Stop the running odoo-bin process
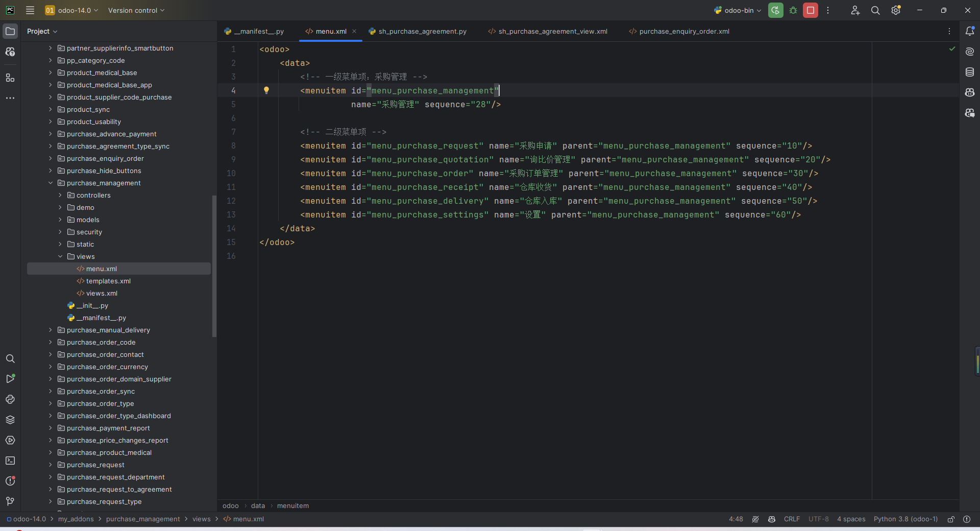The width and height of the screenshot is (980, 531). pos(811,10)
